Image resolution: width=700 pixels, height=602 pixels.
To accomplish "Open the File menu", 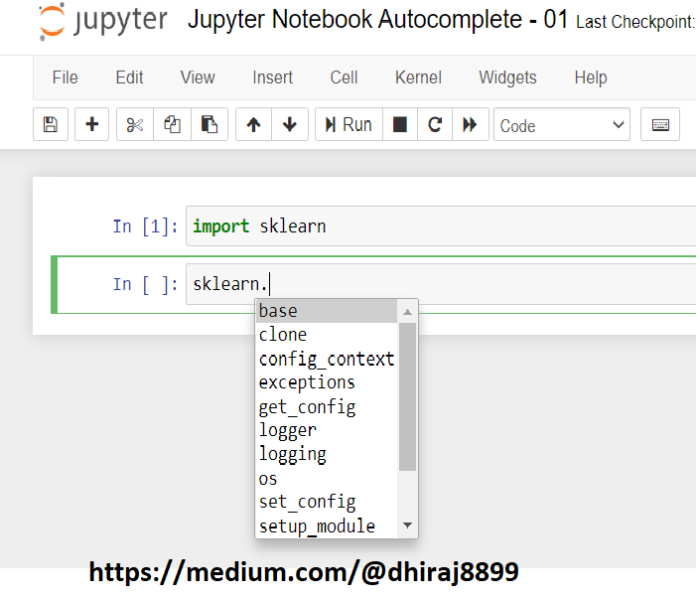I will coord(66,77).
